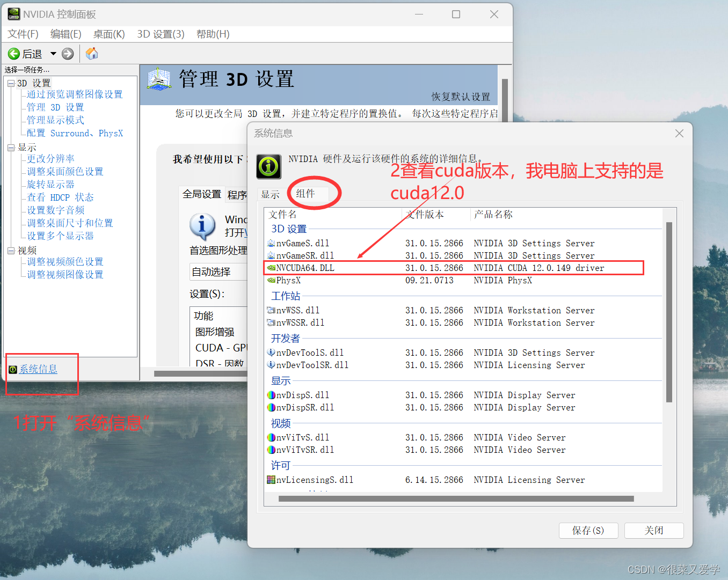Click the nvGameS.dll file icon

tap(271, 243)
